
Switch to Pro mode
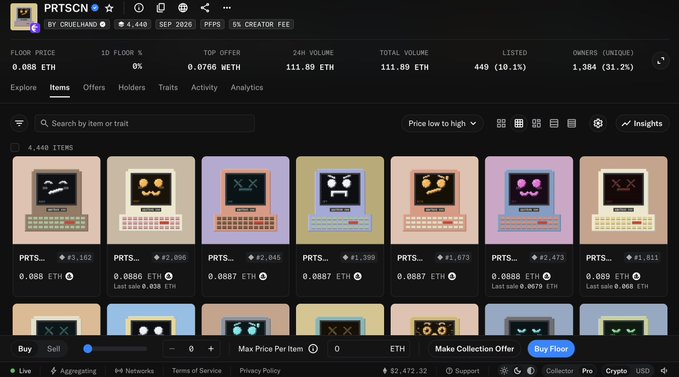(x=587, y=371)
